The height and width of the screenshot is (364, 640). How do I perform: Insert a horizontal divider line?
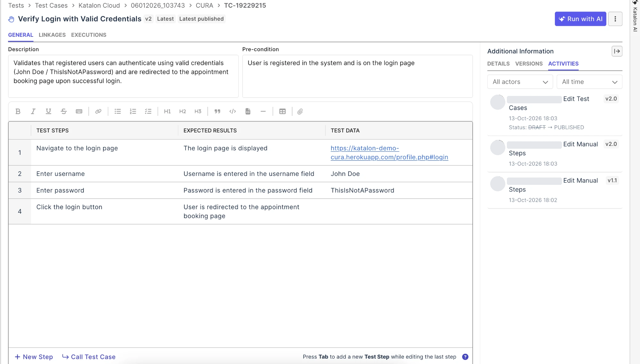coord(263,111)
